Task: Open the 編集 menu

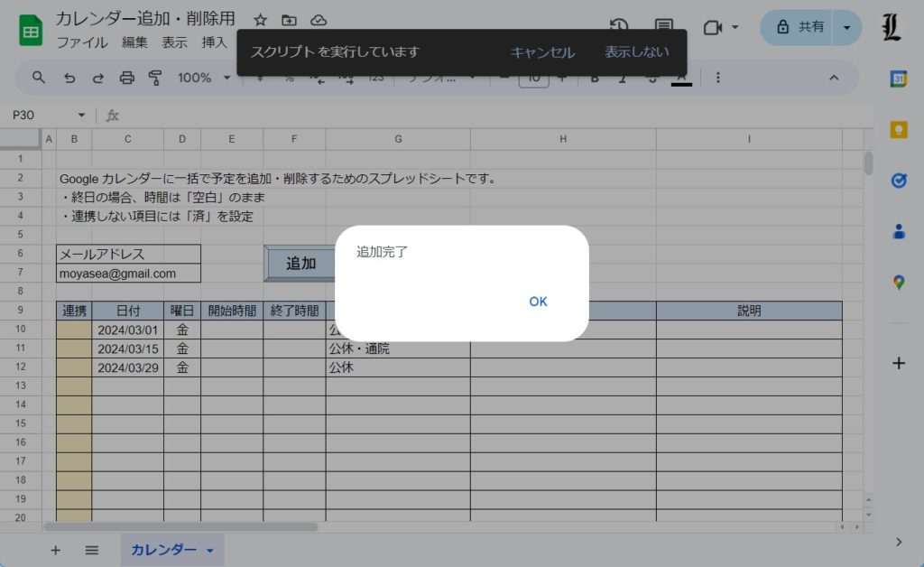Action: [134, 42]
